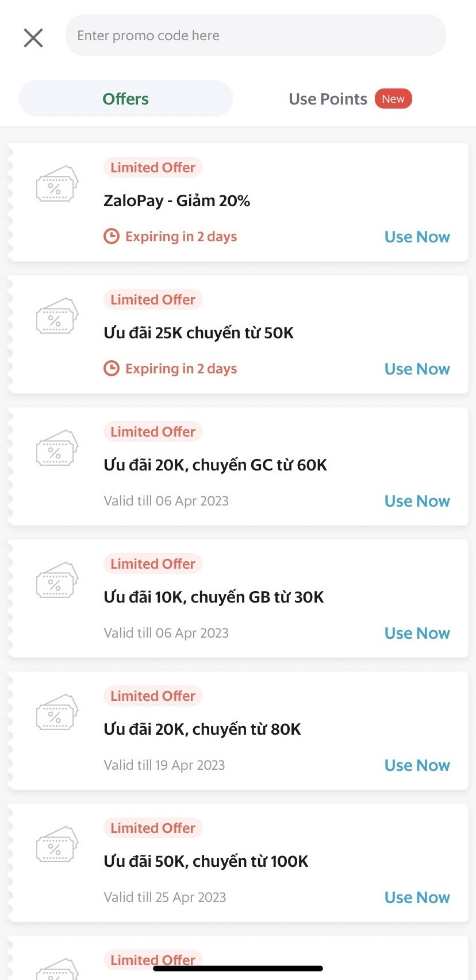Tap clock icon on 25K offer
Viewport: 476px width, 980px height.
112,368
